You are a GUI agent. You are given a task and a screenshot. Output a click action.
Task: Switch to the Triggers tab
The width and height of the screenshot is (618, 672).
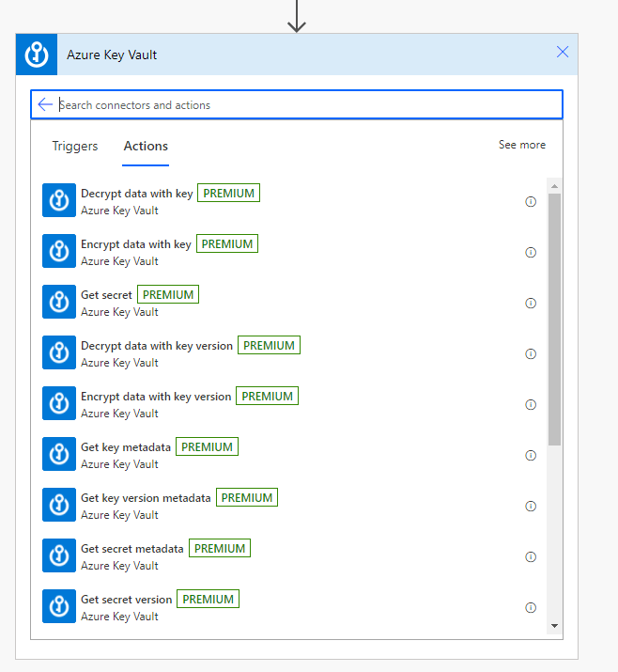tap(75, 146)
